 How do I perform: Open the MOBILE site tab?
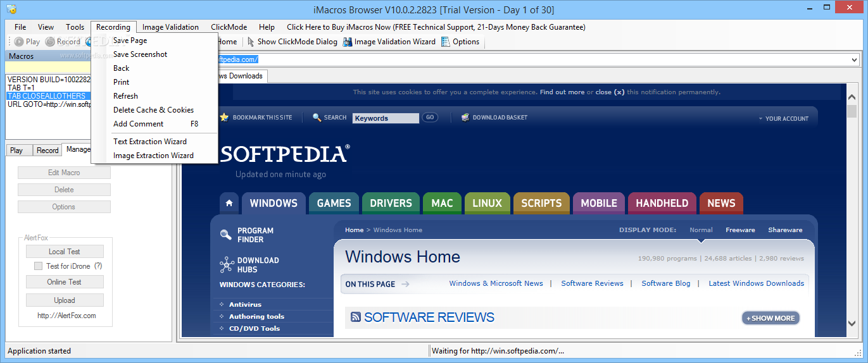pyautogui.click(x=599, y=203)
